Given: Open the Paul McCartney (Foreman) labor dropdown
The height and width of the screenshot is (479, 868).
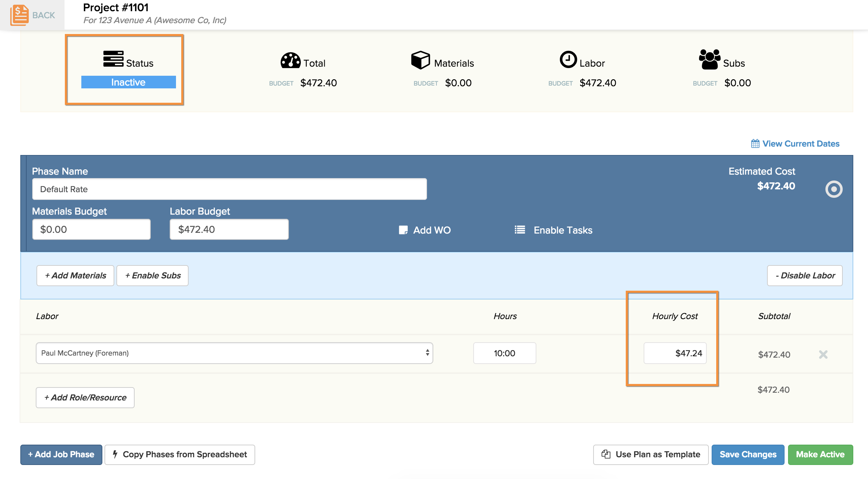Looking at the screenshot, I should [235, 353].
